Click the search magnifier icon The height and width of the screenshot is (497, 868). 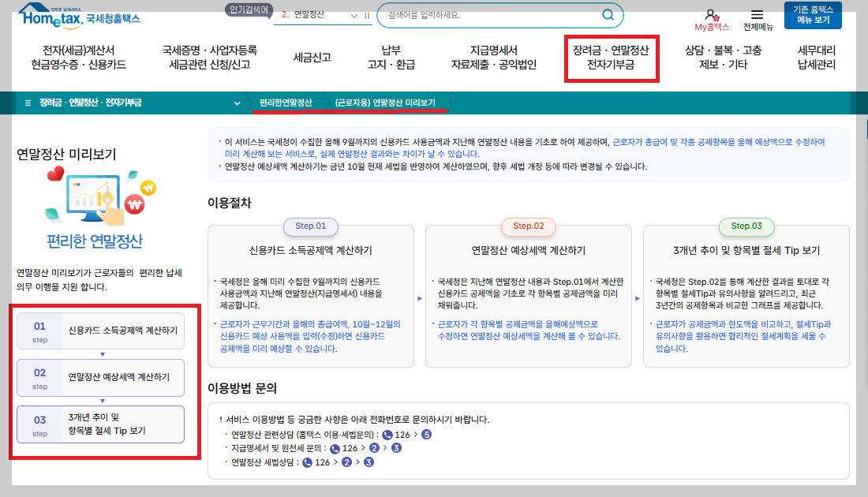608,15
